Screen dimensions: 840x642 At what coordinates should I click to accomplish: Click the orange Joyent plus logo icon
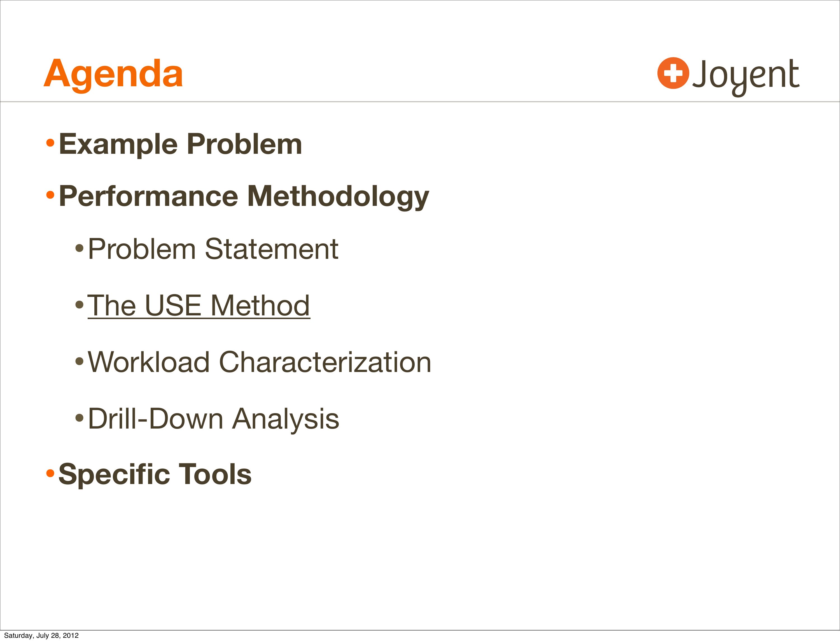pos(673,73)
